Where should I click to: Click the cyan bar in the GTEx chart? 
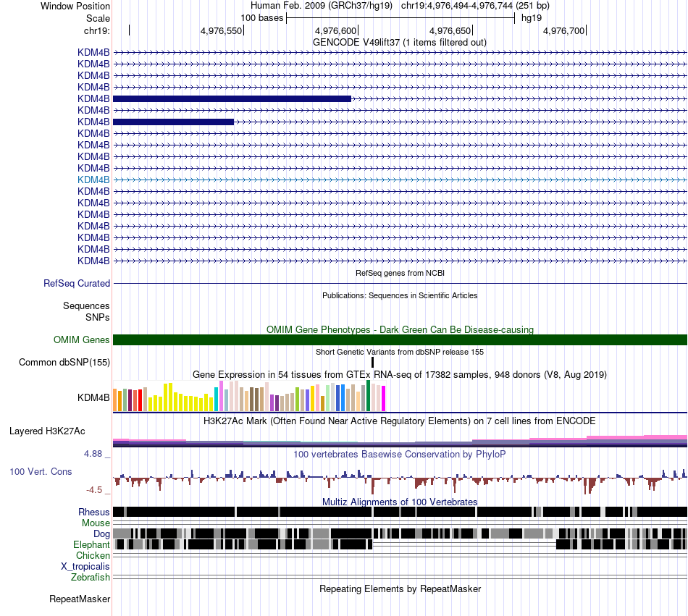click(216, 399)
